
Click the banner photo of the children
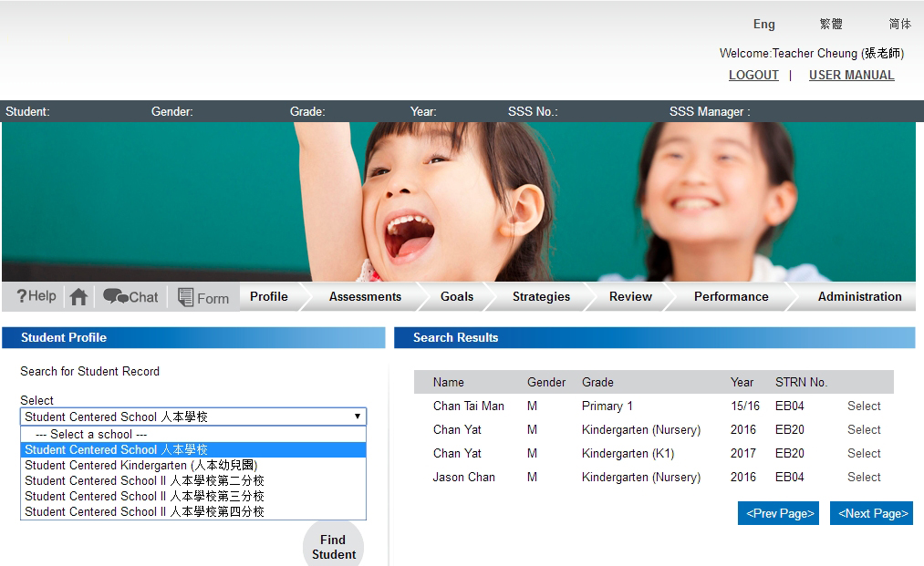tap(459, 201)
